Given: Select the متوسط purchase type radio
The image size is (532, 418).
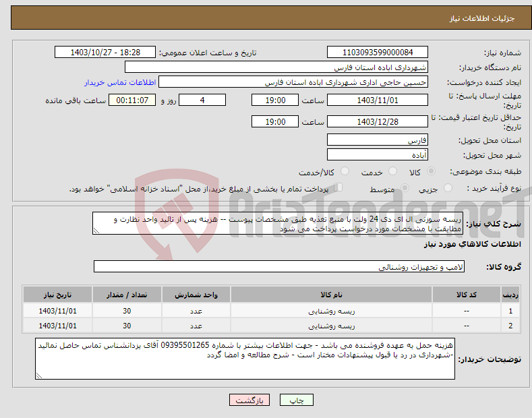Looking at the screenshot, I should (405, 188).
